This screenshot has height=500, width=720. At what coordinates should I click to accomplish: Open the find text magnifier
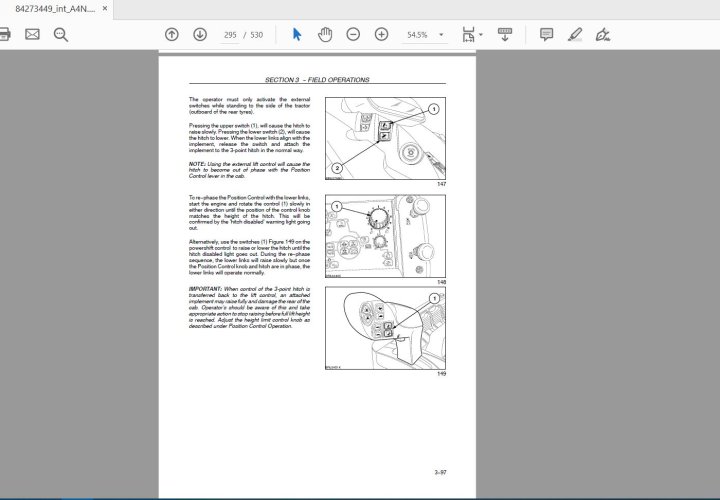click(61, 34)
